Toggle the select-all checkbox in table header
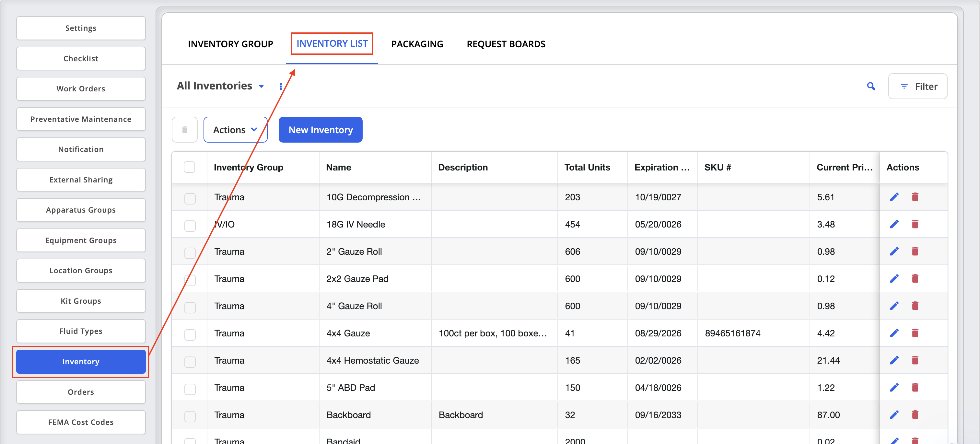The width and height of the screenshot is (980, 444). (190, 167)
